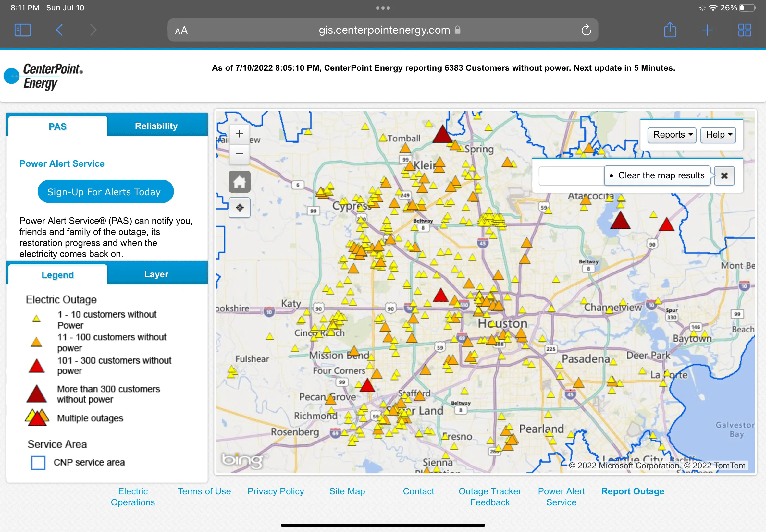Zoom out the map with minus button
Image resolution: width=766 pixels, height=532 pixels.
[239, 154]
